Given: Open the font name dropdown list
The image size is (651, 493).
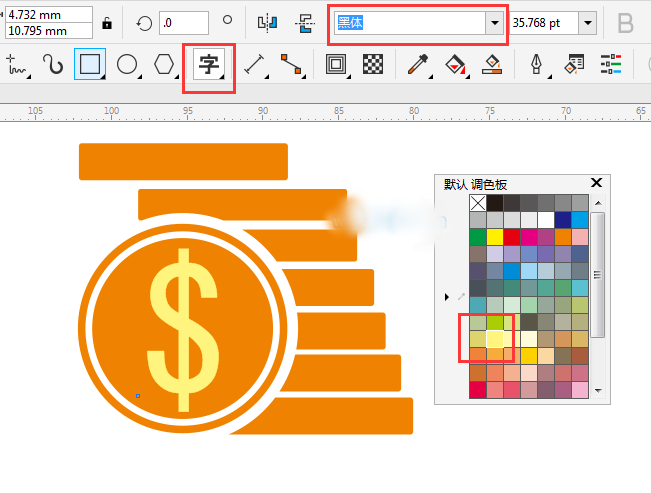Looking at the screenshot, I should point(493,23).
